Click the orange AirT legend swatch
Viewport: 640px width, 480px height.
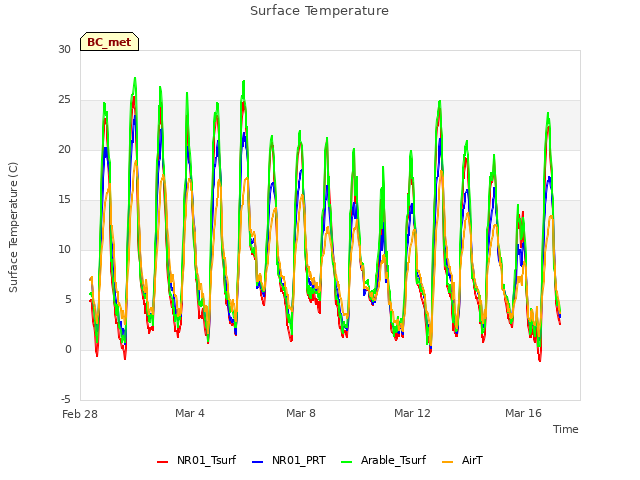447,462
